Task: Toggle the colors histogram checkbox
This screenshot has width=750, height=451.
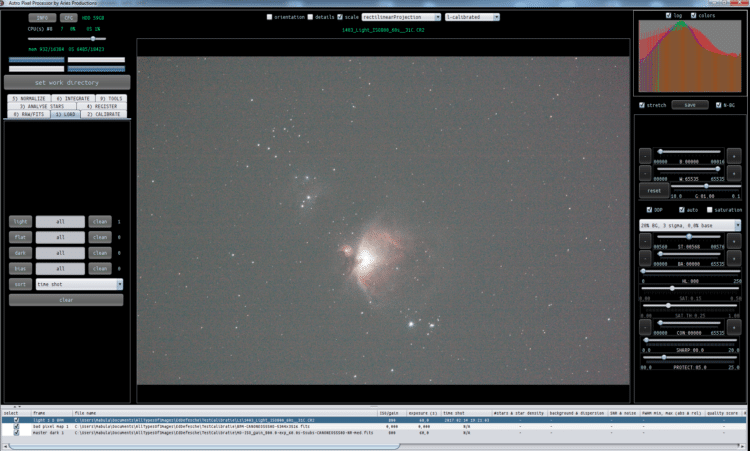Action: (x=693, y=15)
